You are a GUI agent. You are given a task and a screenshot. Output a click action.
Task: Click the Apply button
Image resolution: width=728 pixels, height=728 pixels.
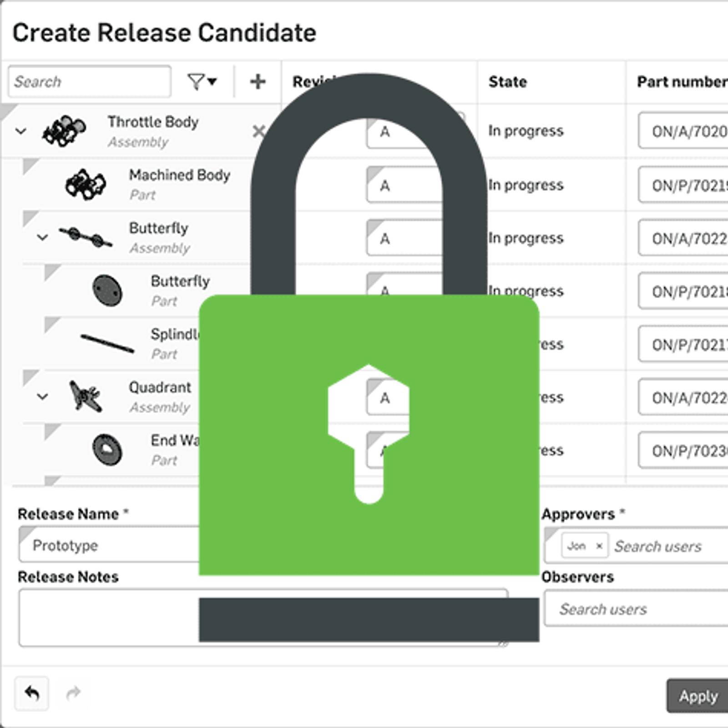(x=698, y=696)
